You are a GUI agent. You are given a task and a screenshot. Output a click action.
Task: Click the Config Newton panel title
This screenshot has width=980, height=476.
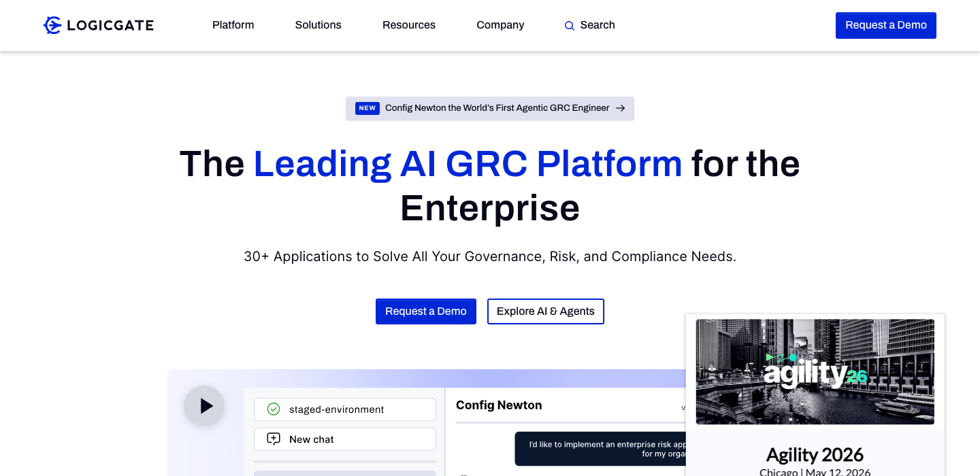point(499,405)
